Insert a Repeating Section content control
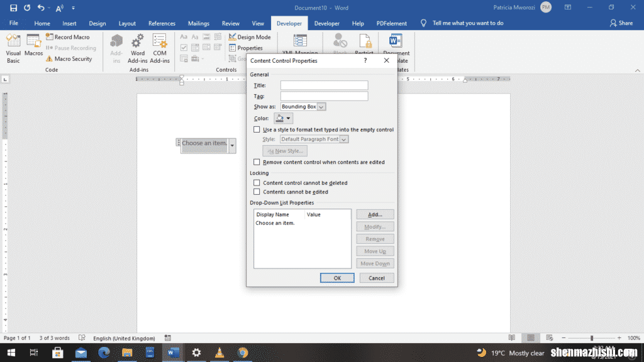The height and width of the screenshot is (362, 644). pos(184,58)
